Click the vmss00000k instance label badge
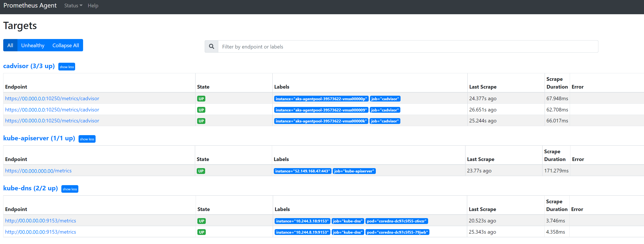This screenshot has height=244, width=644. 321,121
